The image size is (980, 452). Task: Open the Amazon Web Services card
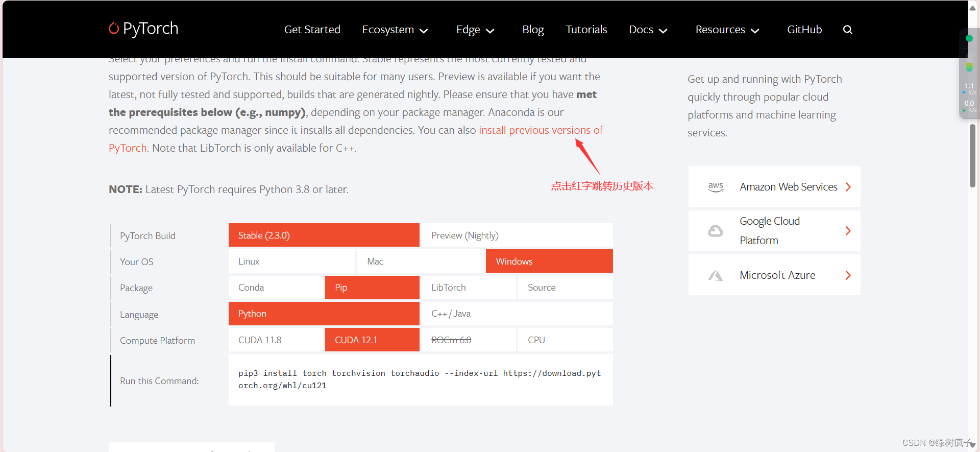coord(774,186)
